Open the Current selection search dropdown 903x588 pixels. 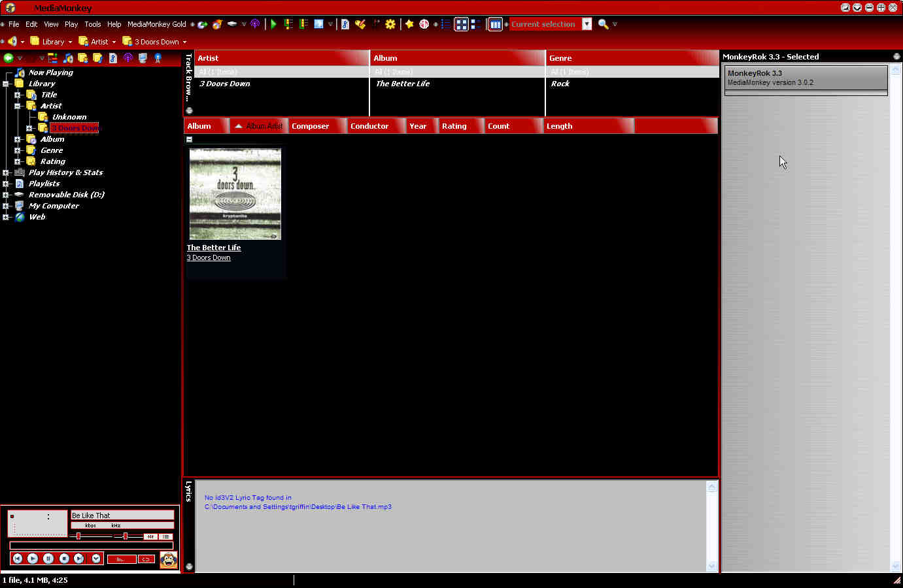[587, 24]
